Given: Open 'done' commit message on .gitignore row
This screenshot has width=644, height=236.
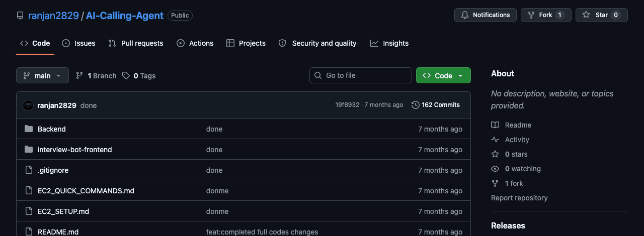Looking at the screenshot, I should (214, 170).
